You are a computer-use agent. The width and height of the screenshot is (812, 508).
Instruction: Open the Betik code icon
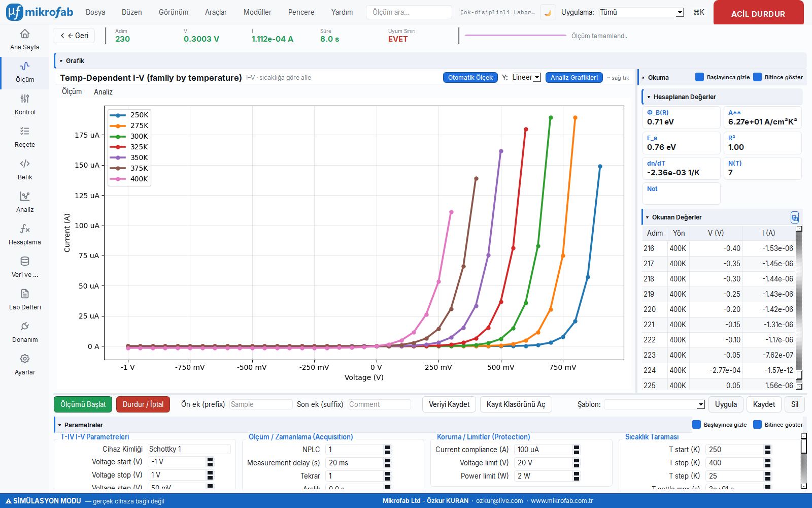point(25,164)
